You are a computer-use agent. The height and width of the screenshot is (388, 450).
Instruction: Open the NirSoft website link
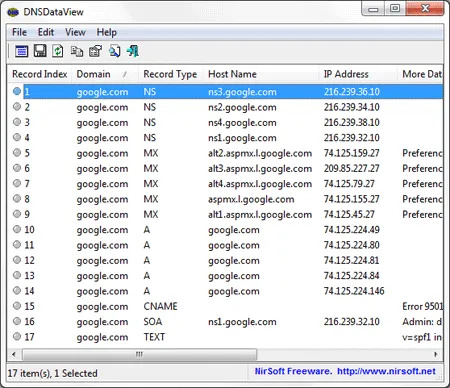tap(386, 371)
